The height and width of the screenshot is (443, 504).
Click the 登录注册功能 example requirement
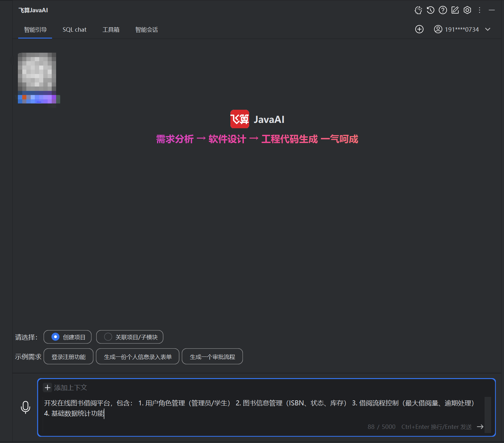click(x=68, y=356)
